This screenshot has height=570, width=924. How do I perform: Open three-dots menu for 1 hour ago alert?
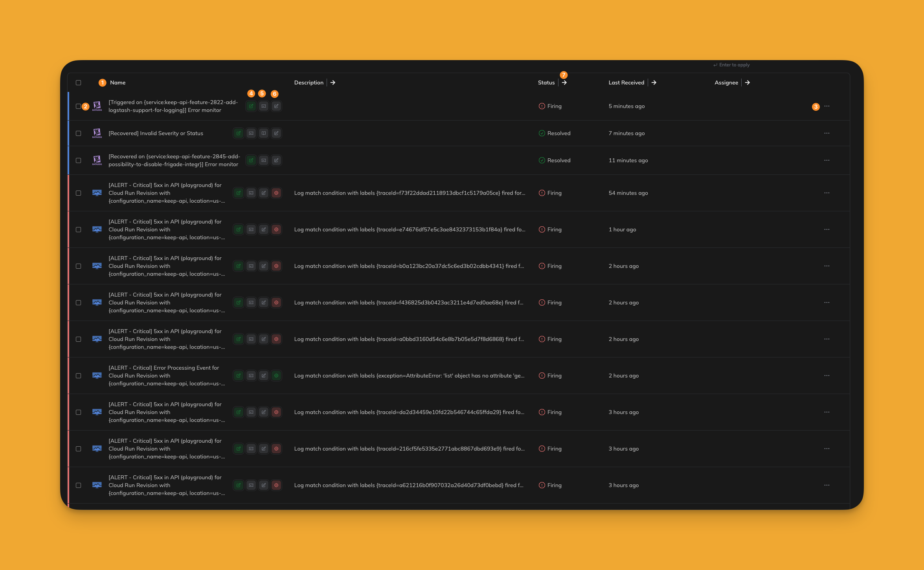(827, 229)
